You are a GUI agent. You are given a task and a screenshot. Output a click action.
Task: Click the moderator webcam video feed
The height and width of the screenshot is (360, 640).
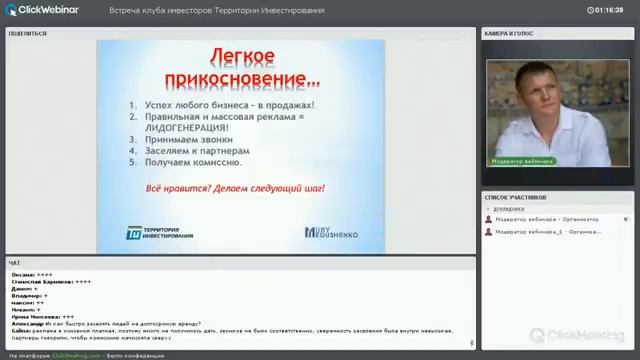click(558, 113)
